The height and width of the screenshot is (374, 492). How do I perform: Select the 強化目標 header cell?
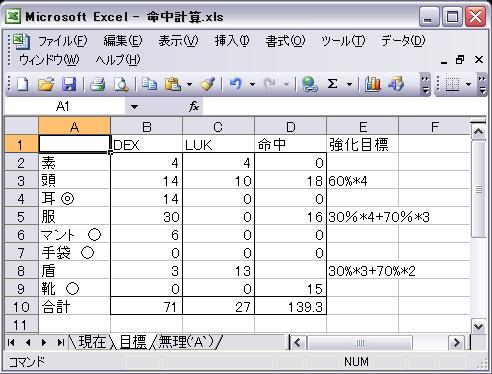tap(363, 145)
